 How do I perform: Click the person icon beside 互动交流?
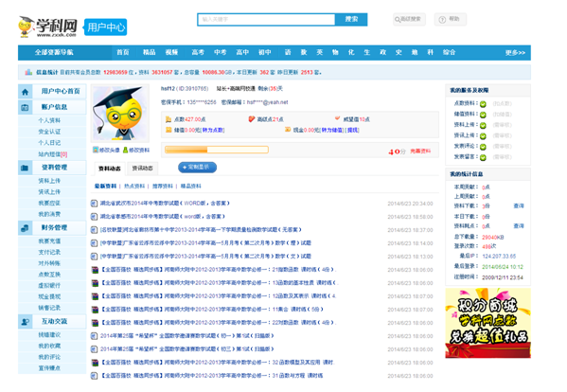(25, 322)
